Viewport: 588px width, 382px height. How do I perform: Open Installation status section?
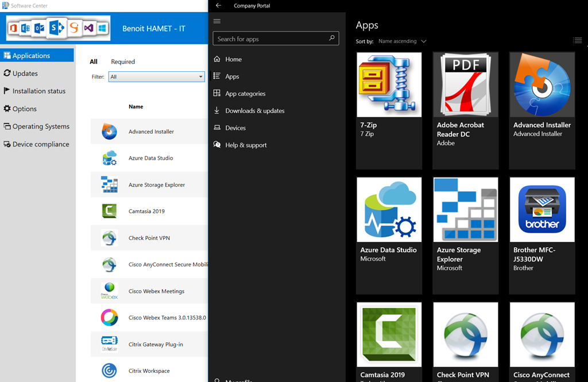38,91
